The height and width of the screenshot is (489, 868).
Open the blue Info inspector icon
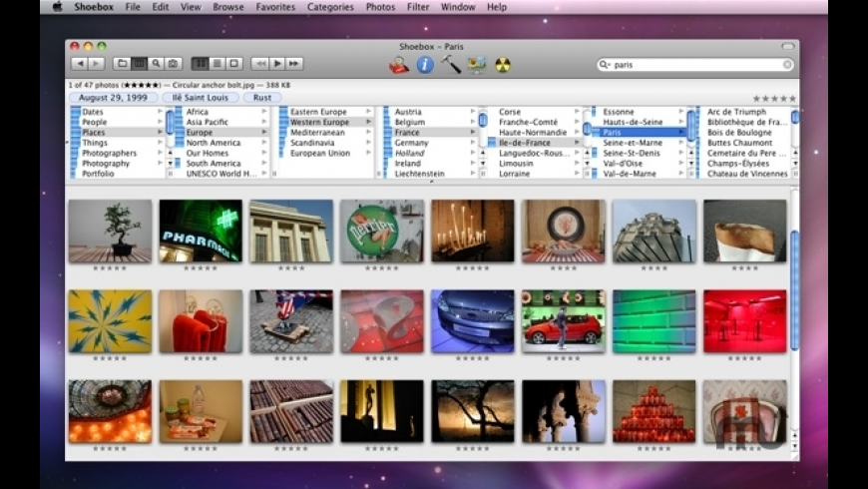pos(425,65)
